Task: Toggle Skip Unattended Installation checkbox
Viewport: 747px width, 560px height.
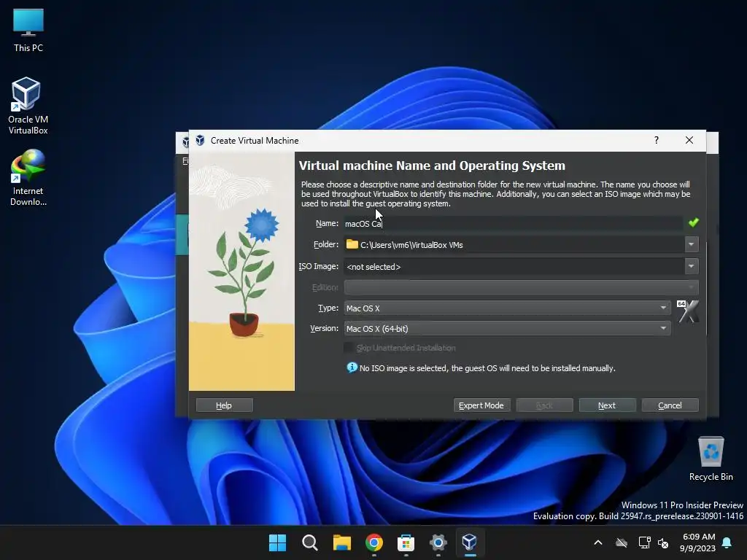Action: pyautogui.click(x=349, y=348)
